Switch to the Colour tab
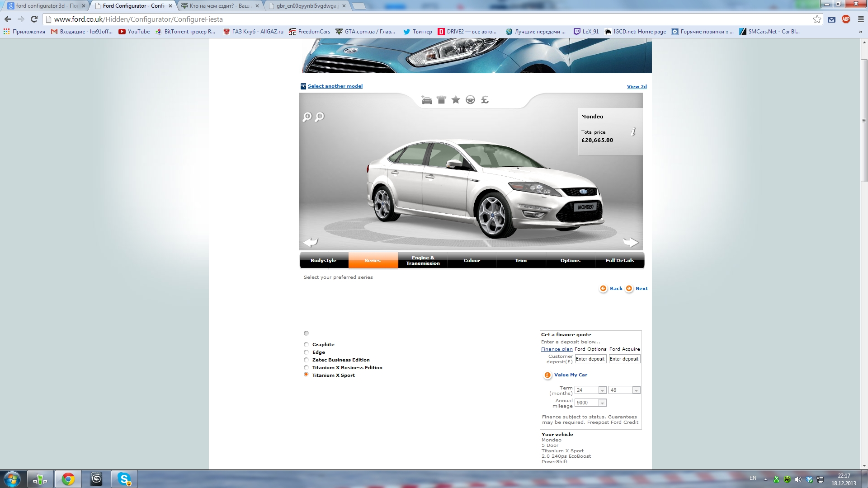 472,261
